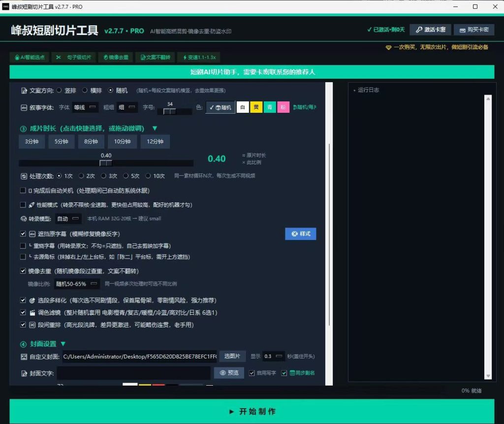This screenshot has width=504, height=424.
Task: Collapse the 封面设置 section arrow
Action: (63, 344)
